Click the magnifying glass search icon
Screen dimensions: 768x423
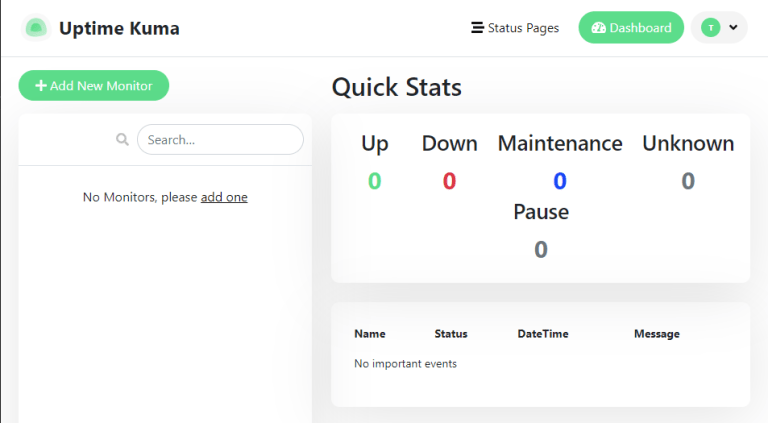click(122, 140)
